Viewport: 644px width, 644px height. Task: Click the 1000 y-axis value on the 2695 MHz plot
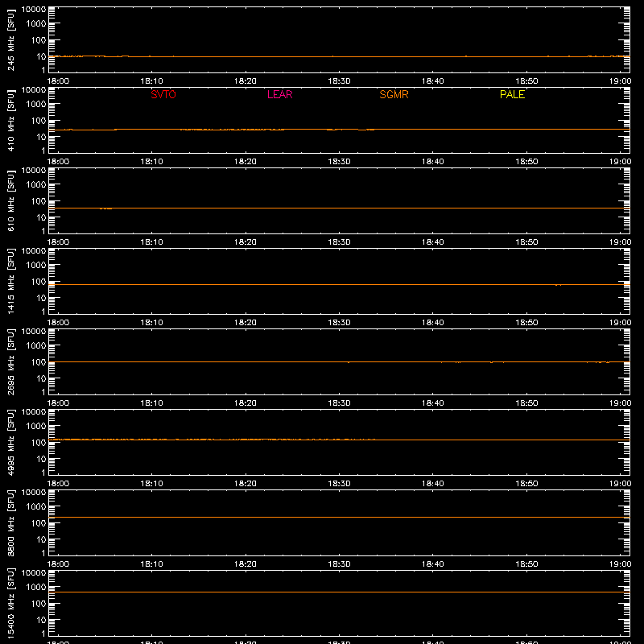(x=36, y=346)
